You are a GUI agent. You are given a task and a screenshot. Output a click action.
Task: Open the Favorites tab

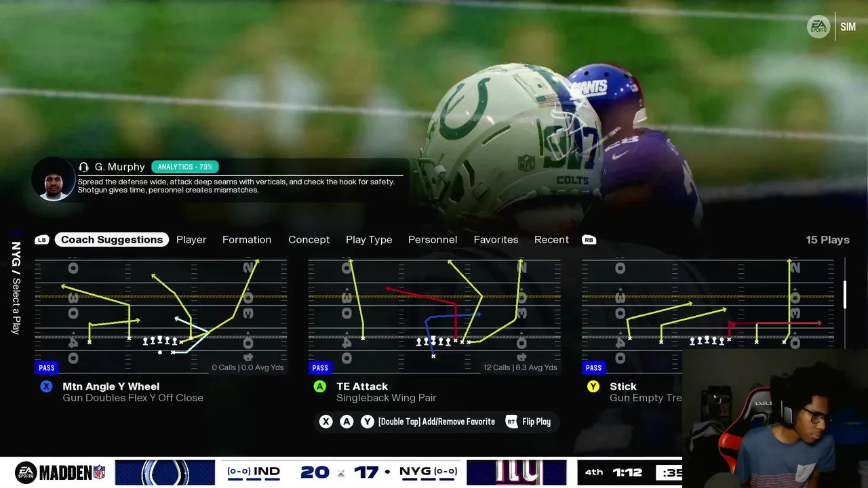[x=496, y=239]
